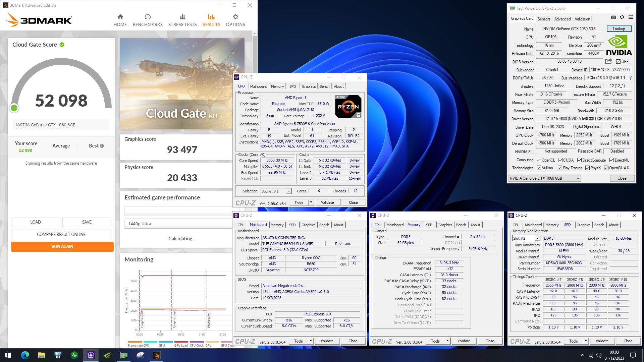Click RUN AGAIN in 3DMark
Image resolution: width=644 pixels, height=362 pixels.
point(62,247)
